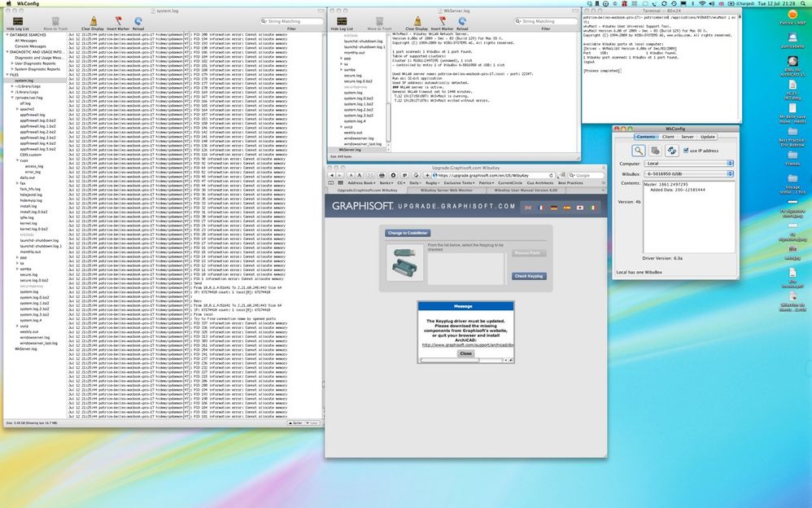Image resolution: width=812 pixels, height=508 pixels.
Task: Click Reload icon in system.log window
Action: click(138, 20)
